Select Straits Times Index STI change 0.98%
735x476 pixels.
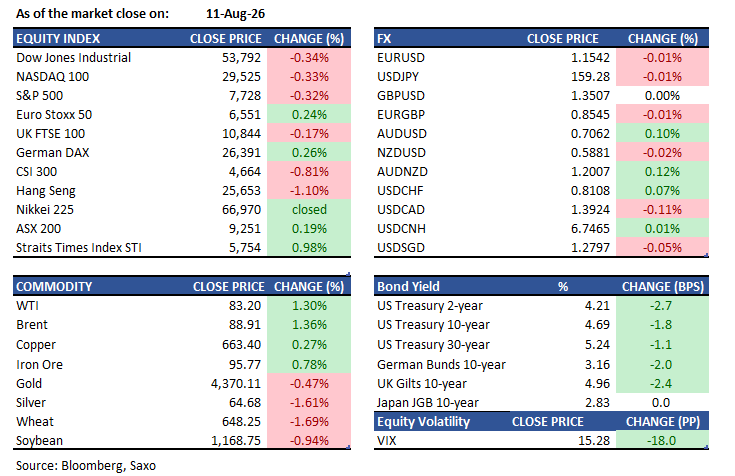[x=309, y=248]
